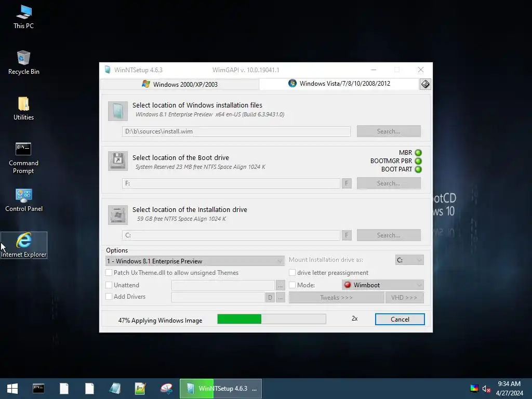Open Control Panel desktop shortcut

(x=23, y=200)
